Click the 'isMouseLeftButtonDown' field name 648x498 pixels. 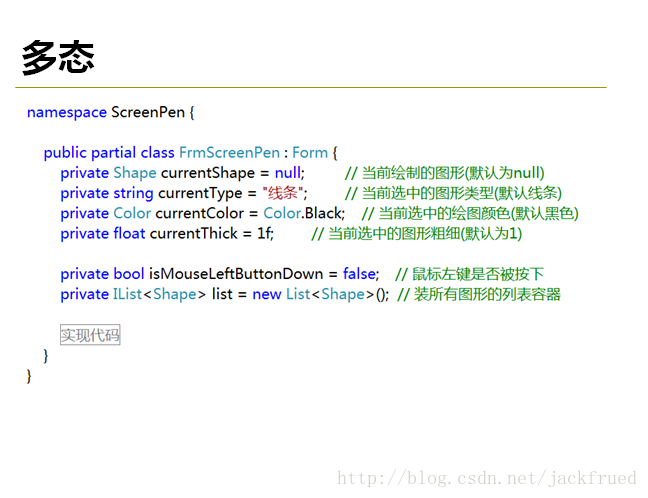pos(236,274)
